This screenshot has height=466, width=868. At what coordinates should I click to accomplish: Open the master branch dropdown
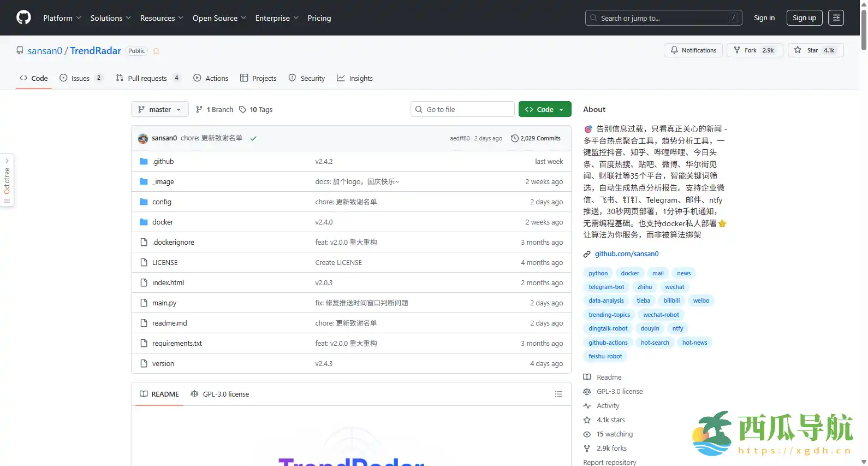click(x=159, y=110)
